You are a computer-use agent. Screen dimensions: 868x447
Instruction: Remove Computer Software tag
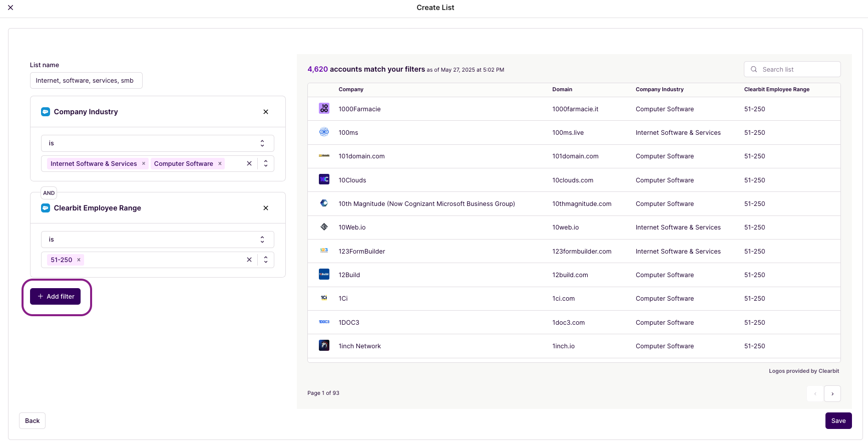point(220,164)
